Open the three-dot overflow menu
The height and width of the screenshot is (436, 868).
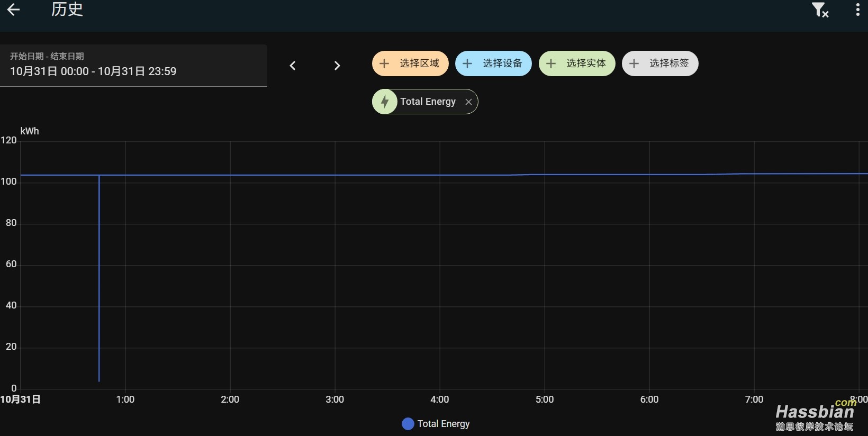point(857,10)
